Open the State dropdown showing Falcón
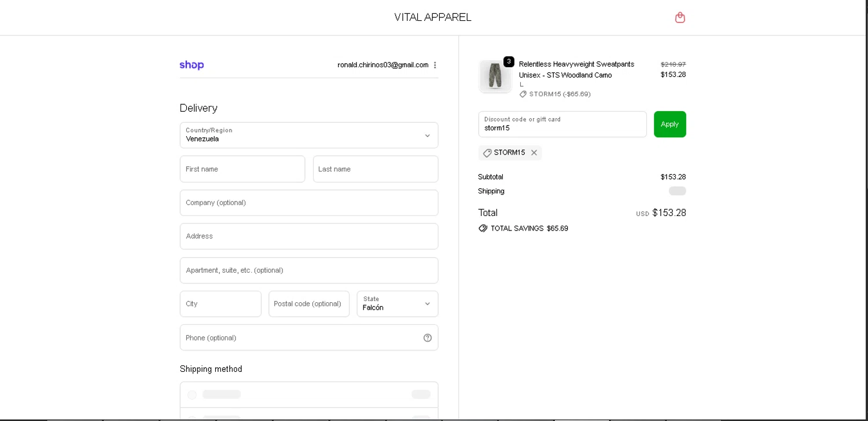 pos(398,303)
